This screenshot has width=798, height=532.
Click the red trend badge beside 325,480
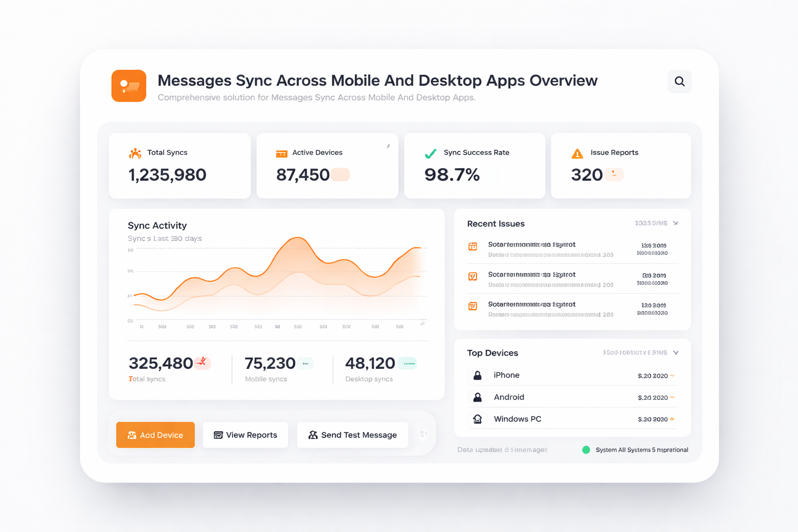[x=203, y=363]
